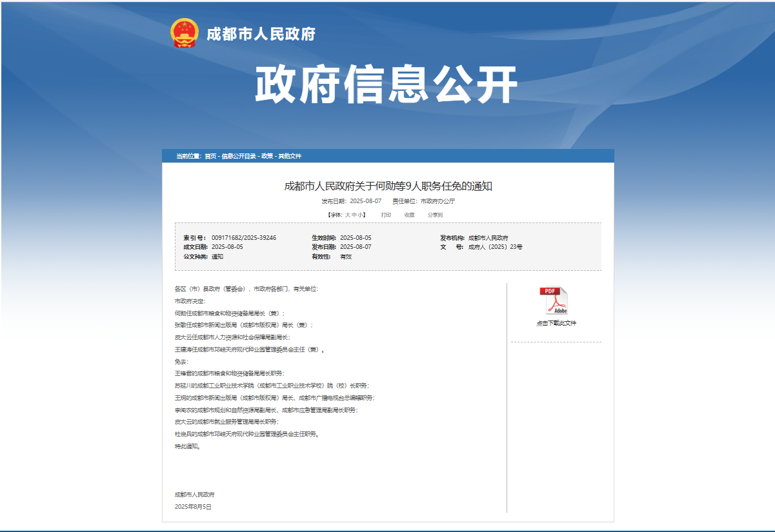Image resolution: width=775 pixels, height=532 pixels.
Task: Click the 政府信息公开 banner heading
Action: [387, 84]
